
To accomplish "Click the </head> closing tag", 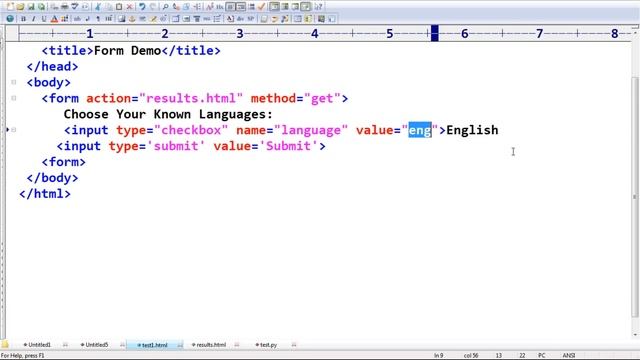I will 52,67.
